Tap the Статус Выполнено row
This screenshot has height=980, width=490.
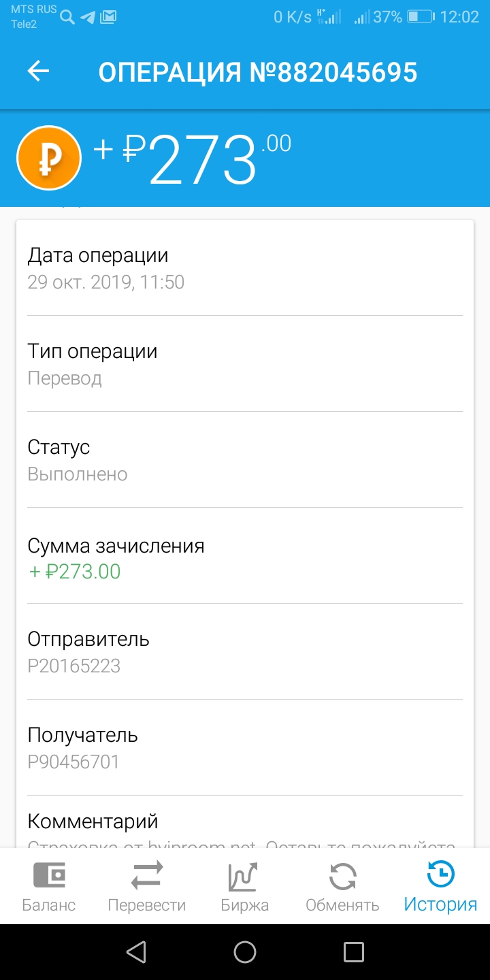[x=245, y=459]
